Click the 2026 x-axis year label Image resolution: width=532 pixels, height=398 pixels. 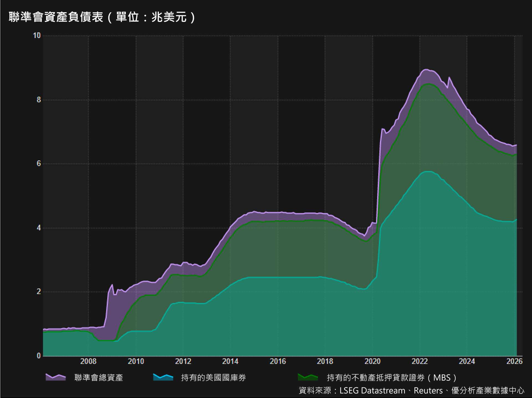(514, 361)
